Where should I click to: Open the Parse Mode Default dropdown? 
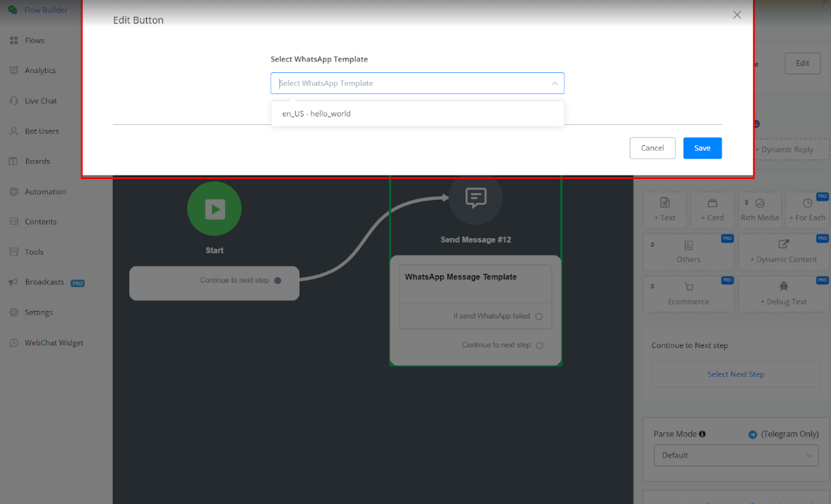pos(736,455)
